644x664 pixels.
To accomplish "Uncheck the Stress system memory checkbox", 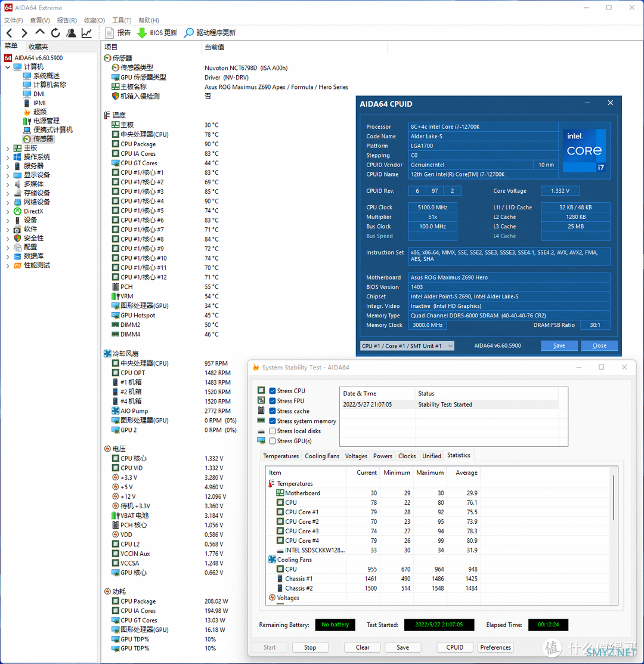I will [273, 421].
